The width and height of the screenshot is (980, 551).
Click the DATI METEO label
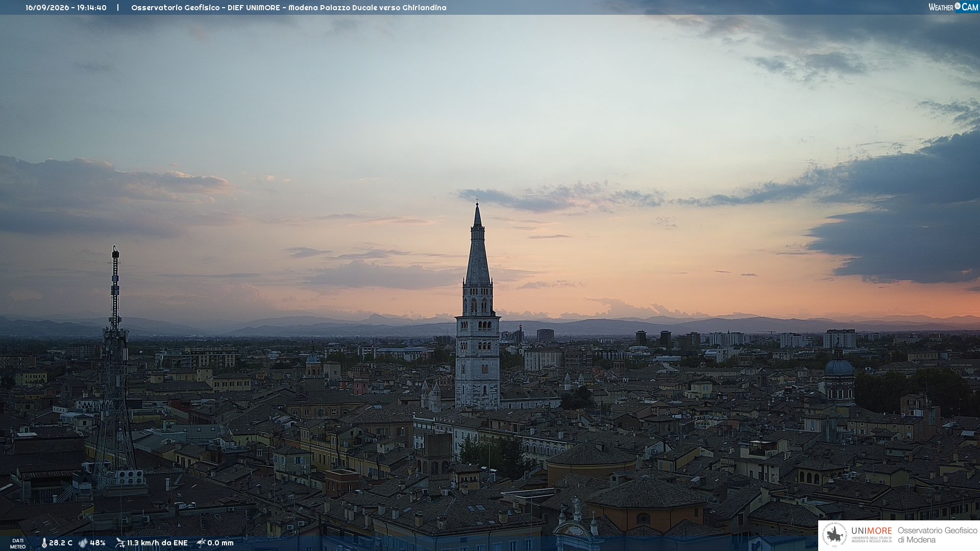pyautogui.click(x=18, y=543)
